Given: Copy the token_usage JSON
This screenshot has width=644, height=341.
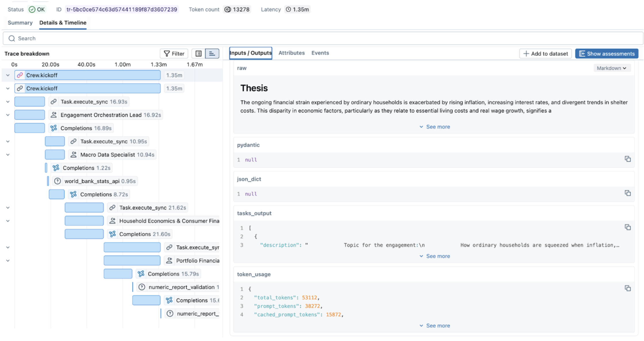Looking at the screenshot, I should click(x=628, y=288).
